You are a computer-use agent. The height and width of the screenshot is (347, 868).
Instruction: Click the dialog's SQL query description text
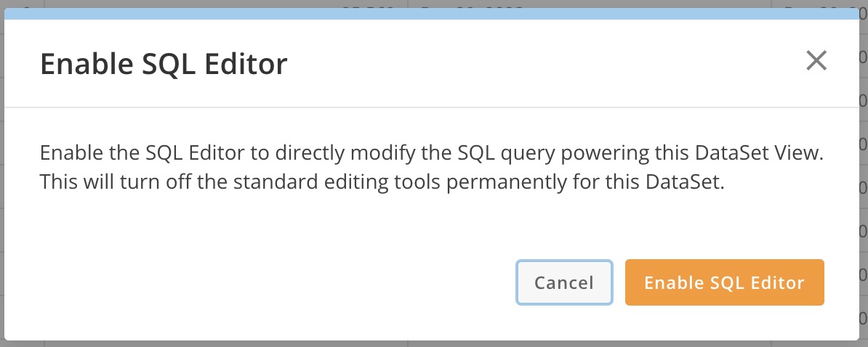[433, 167]
